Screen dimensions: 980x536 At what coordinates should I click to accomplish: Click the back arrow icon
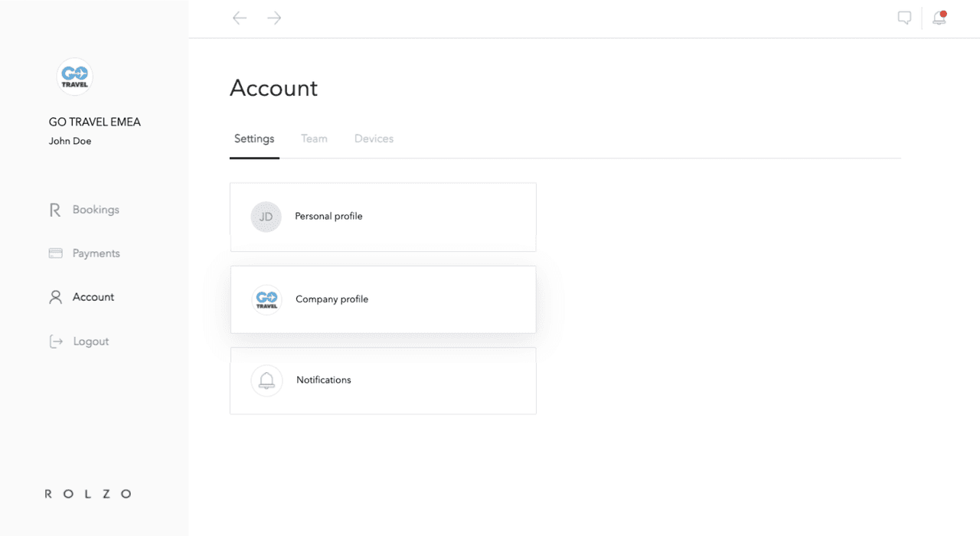(x=240, y=18)
